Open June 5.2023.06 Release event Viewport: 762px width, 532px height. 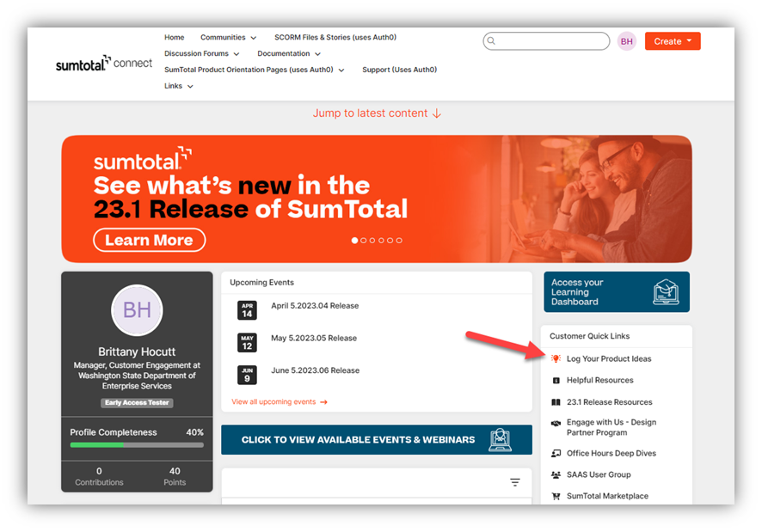(316, 370)
